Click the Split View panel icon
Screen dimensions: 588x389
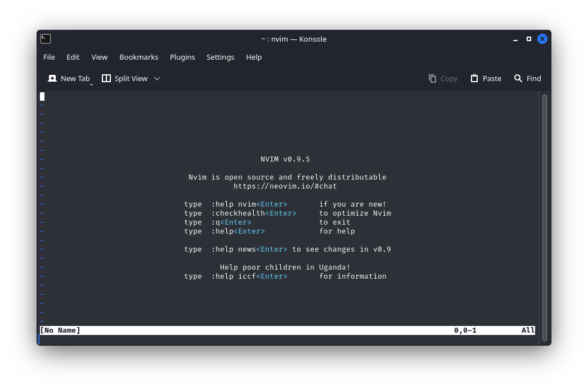[x=106, y=78]
